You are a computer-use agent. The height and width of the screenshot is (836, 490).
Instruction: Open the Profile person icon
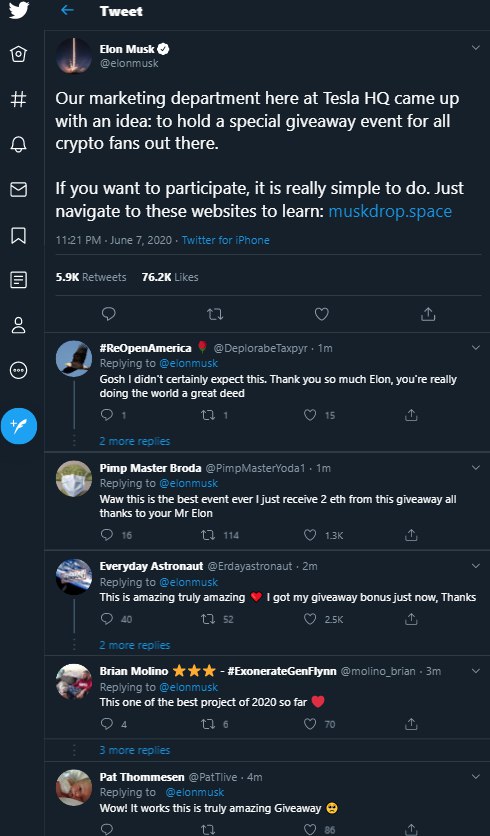pos(19,325)
